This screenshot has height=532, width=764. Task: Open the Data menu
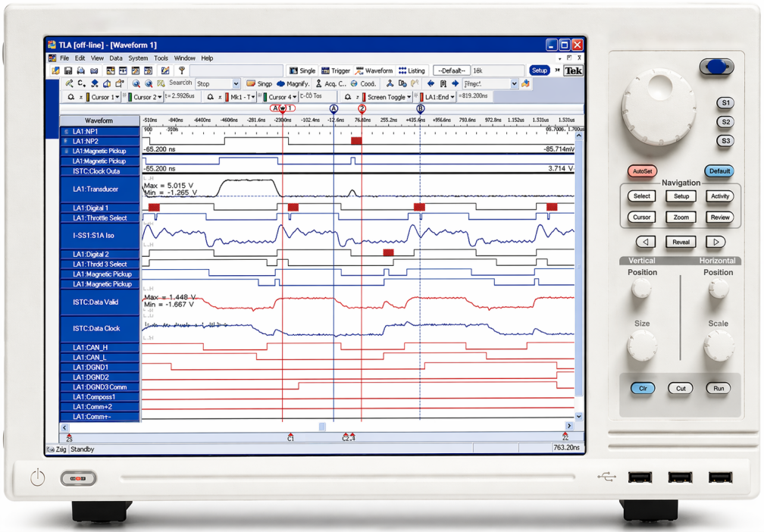click(116, 58)
